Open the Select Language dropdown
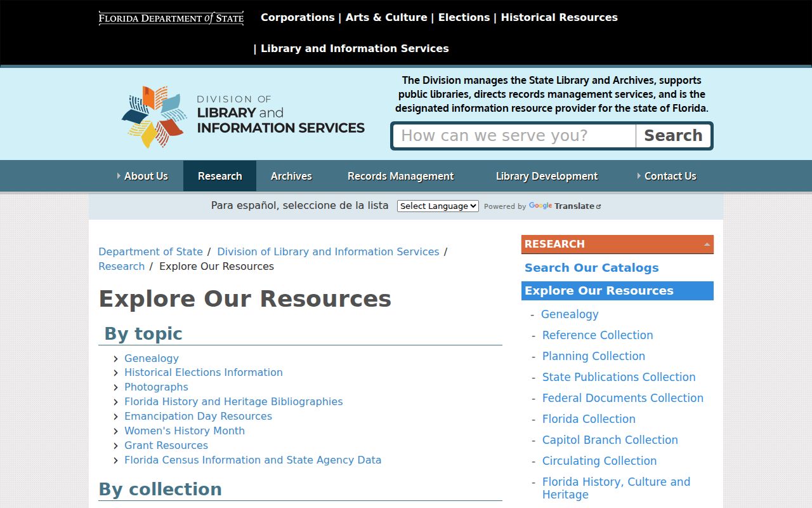812x508 pixels. [438, 206]
